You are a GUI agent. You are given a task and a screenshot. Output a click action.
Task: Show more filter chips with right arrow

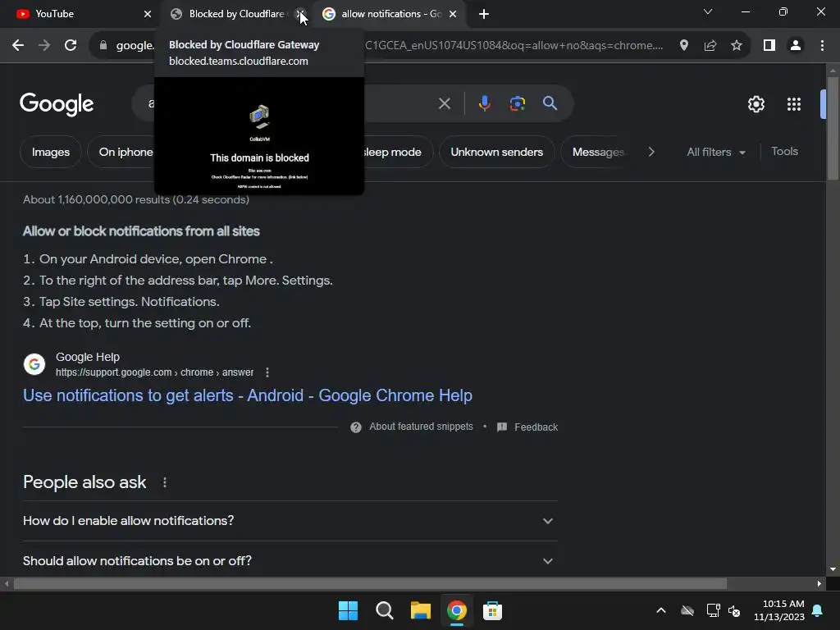651,152
